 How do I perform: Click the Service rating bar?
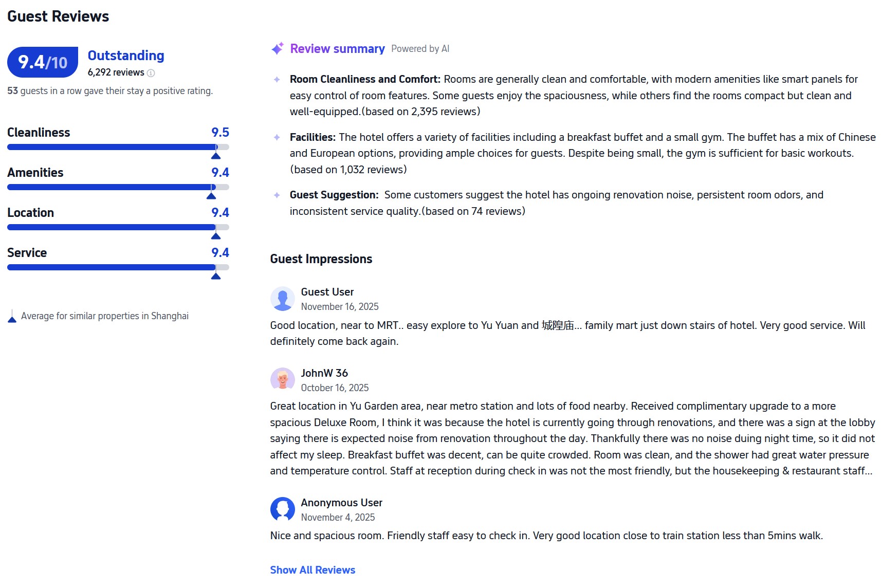coord(118,267)
